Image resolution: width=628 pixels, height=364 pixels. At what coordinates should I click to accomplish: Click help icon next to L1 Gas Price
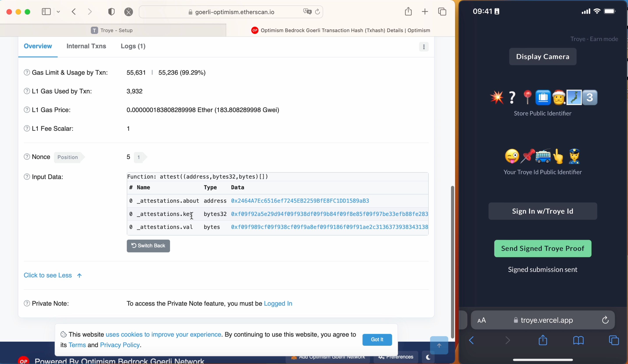pyautogui.click(x=27, y=110)
